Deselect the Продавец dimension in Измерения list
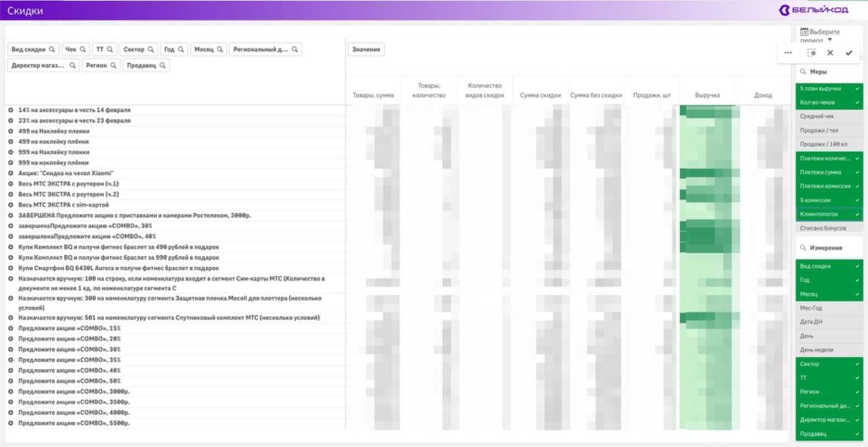Viewport: 868px width, 447px height. click(x=829, y=434)
